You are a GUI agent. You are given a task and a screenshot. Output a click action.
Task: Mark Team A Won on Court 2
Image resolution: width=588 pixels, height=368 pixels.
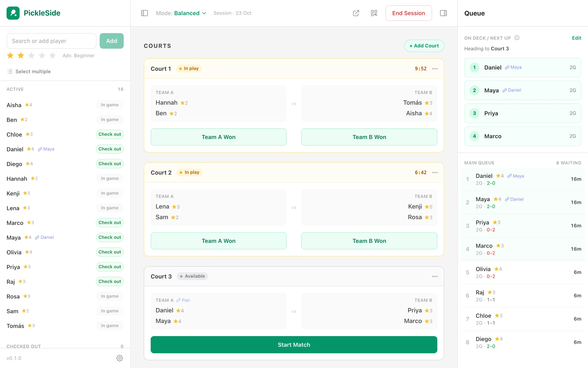[219, 241]
